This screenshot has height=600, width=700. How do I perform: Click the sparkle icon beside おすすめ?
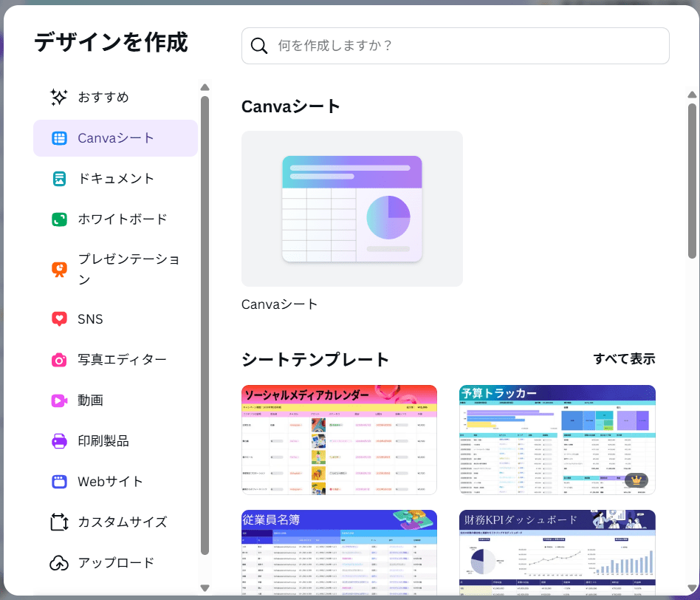(59, 97)
